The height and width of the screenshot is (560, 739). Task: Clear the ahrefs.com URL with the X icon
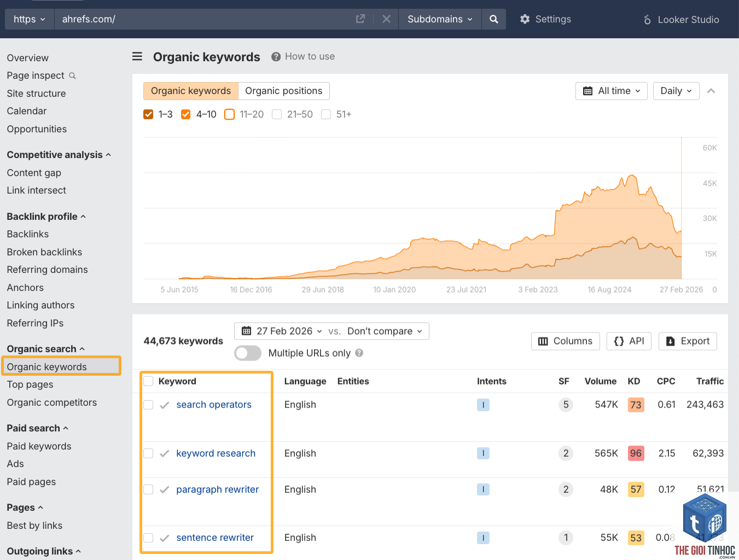pyautogui.click(x=386, y=19)
